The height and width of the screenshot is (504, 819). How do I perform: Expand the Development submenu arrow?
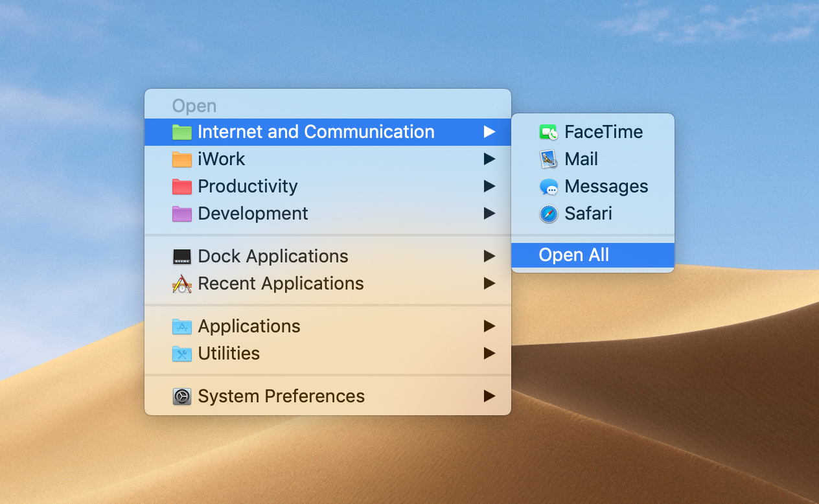[x=490, y=213]
